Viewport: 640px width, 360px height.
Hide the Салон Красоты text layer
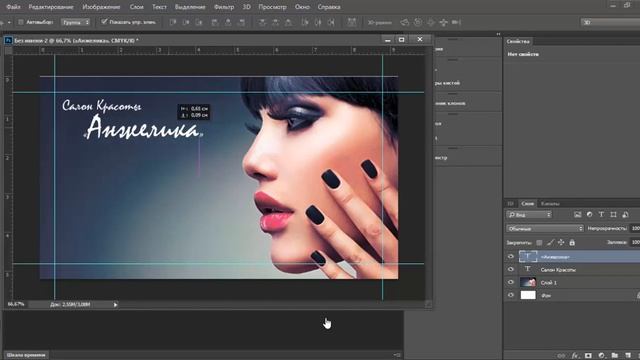pos(511,269)
